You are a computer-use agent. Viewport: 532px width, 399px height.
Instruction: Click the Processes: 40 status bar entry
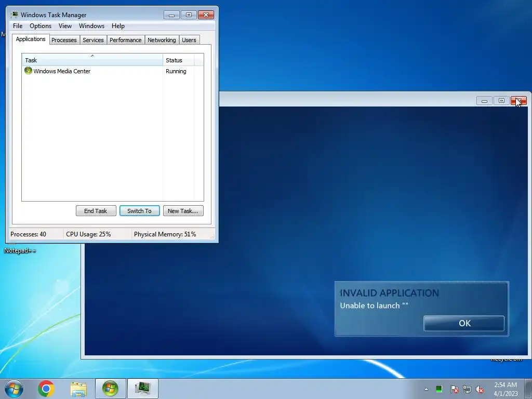point(28,234)
